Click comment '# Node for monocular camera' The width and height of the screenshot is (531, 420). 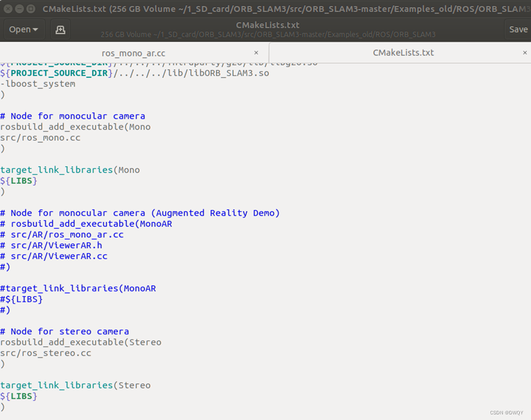tap(73, 116)
